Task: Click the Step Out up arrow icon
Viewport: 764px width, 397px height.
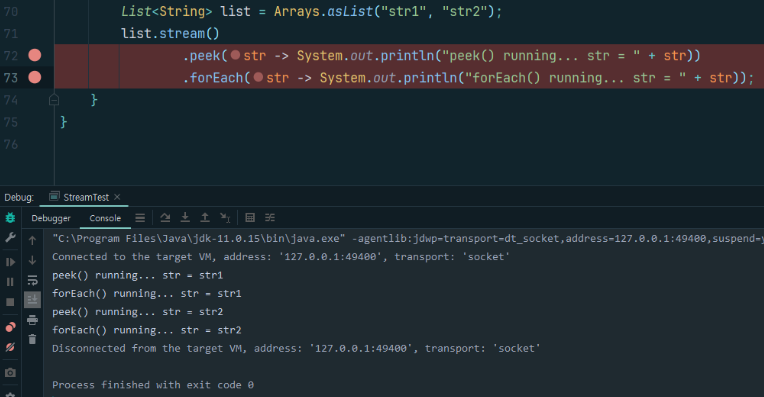Action: pyautogui.click(x=205, y=218)
